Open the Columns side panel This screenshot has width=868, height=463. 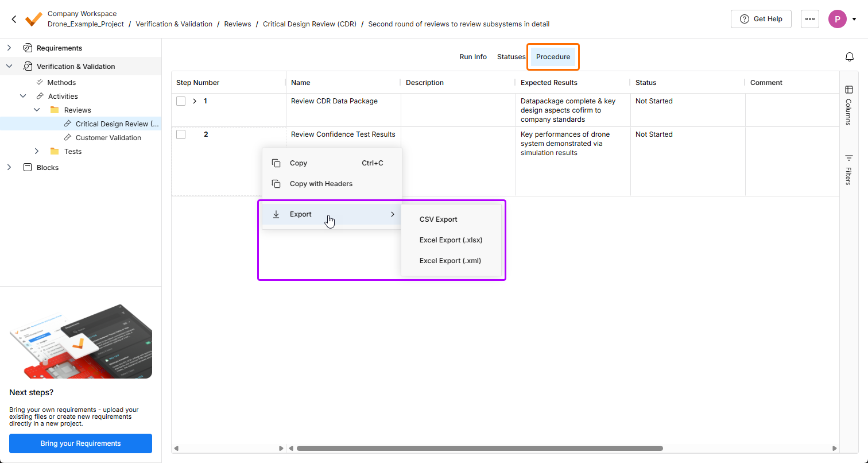click(848, 104)
